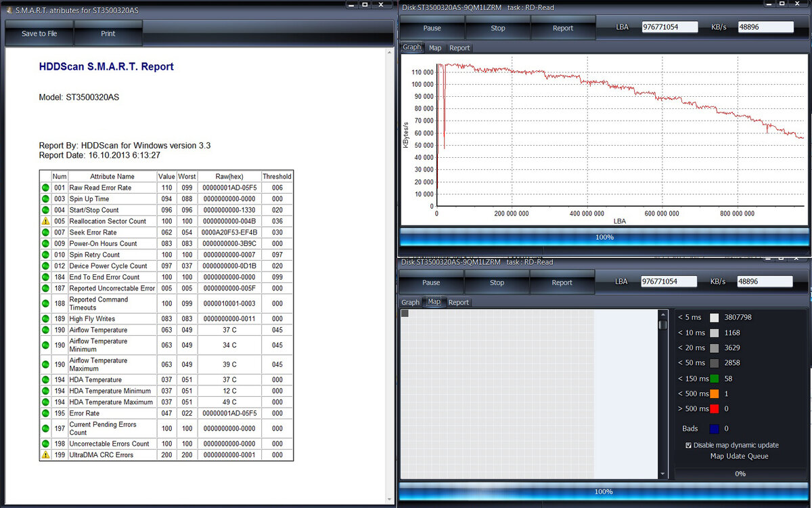Image resolution: width=812 pixels, height=508 pixels.
Task: Click the lower window 100% progress bar
Action: tap(604, 492)
